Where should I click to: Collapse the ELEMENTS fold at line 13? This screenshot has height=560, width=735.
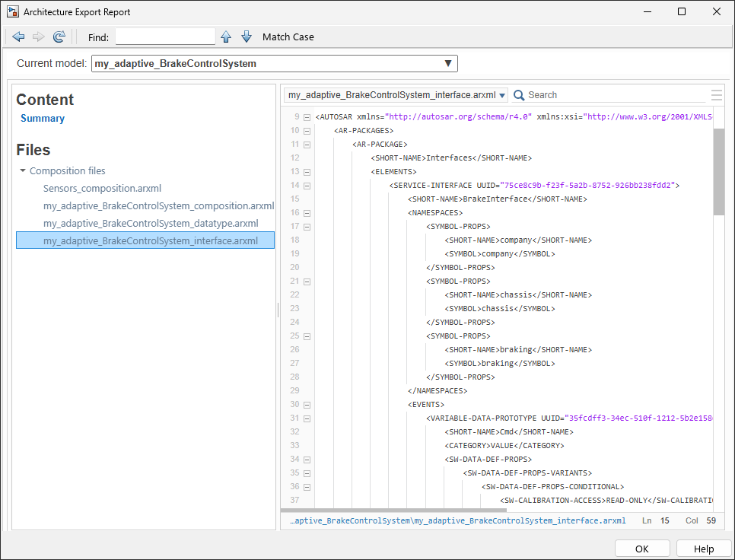[x=307, y=172]
